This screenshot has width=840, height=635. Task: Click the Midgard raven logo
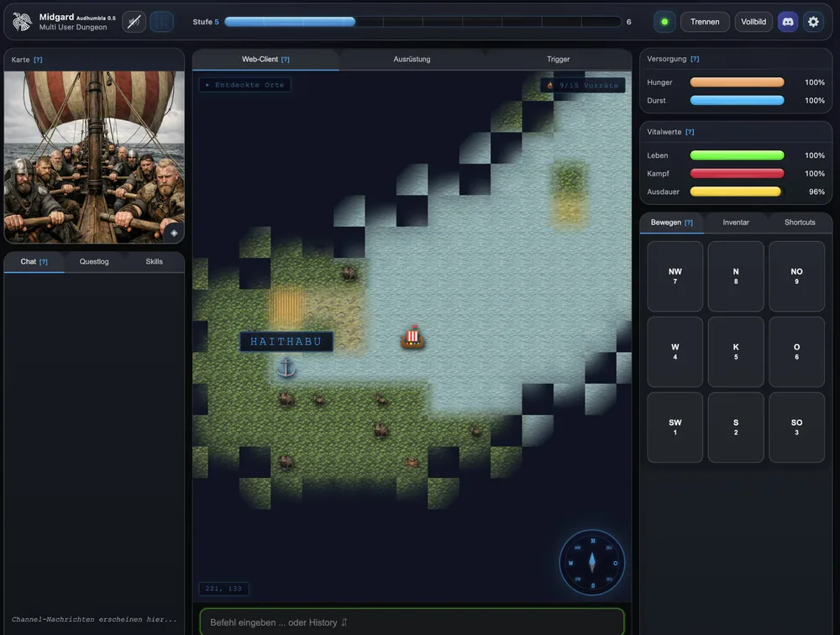[22, 22]
